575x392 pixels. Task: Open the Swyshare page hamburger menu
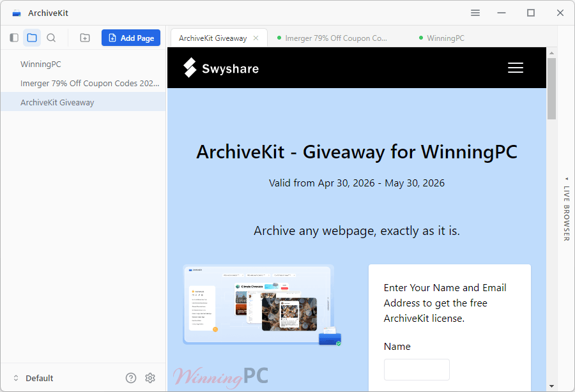point(515,68)
